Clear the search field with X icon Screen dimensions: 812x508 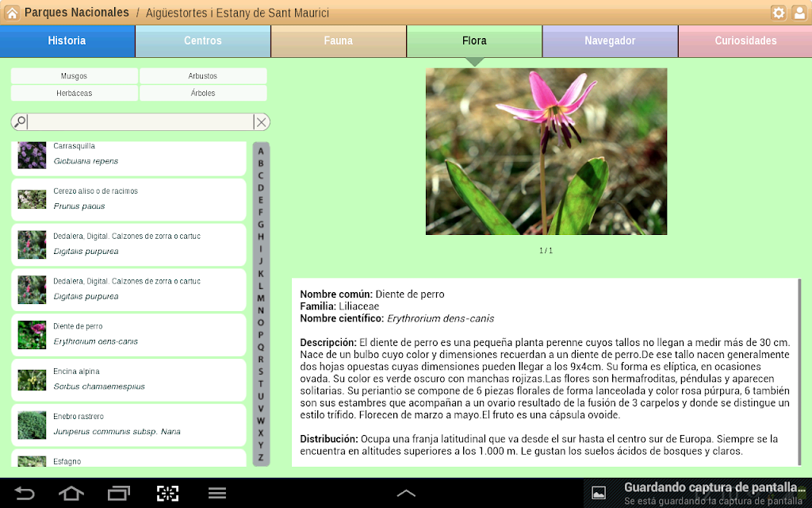click(261, 122)
